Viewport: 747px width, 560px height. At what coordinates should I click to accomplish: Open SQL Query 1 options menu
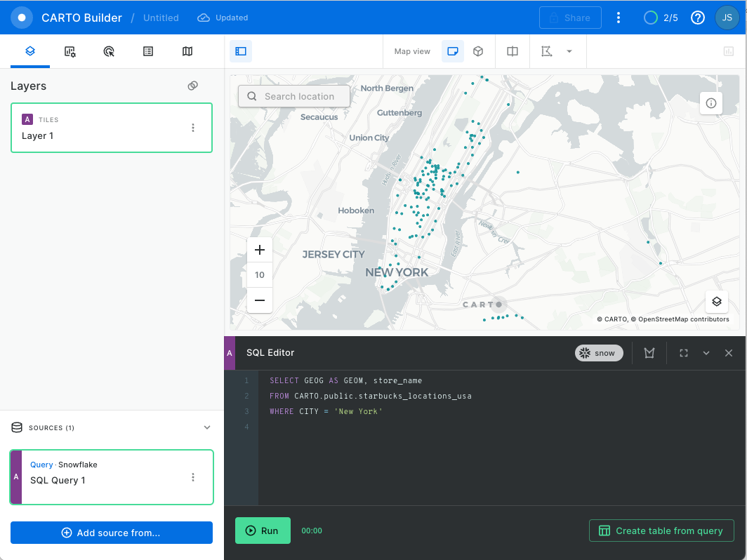pyautogui.click(x=193, y=477)
